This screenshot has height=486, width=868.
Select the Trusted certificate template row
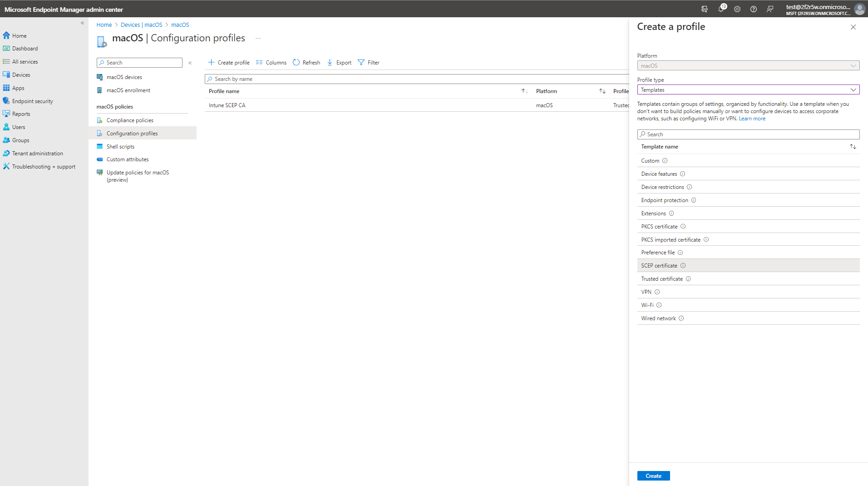click(x=661, y=278)
